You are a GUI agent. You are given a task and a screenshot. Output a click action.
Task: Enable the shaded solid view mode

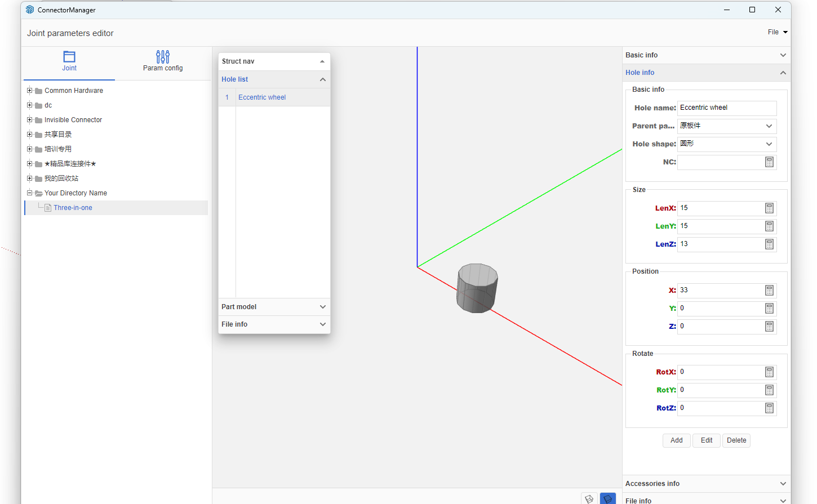point(607,499)
